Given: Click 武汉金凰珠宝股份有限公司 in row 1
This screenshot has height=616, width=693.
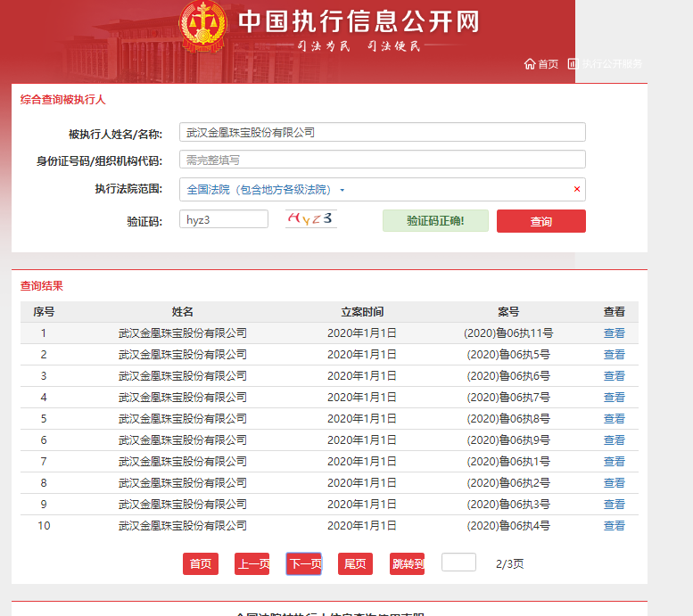Looking at the screenshot, I should (183, 333).
